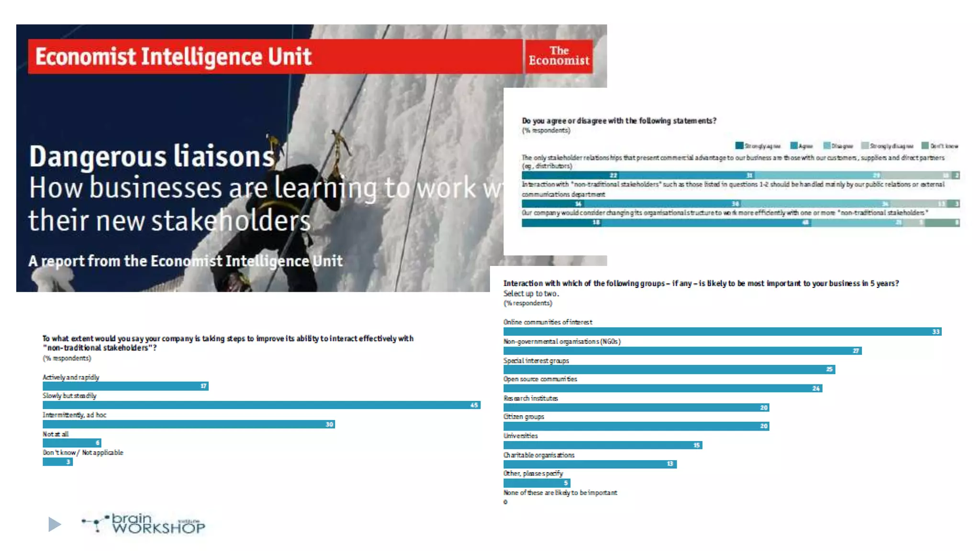Screen dimensions: 980x551
Task: Click the brain Workshop network-dots symbol
Action: coord(95,522)
